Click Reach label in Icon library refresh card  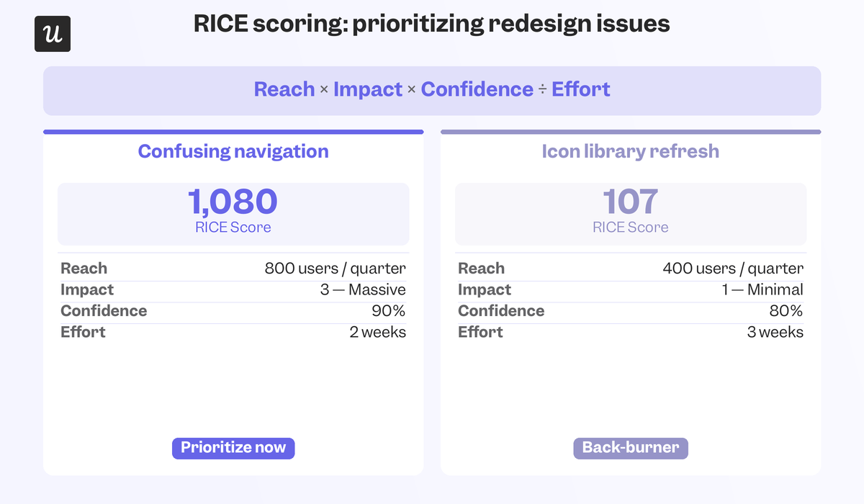point(481,269)
